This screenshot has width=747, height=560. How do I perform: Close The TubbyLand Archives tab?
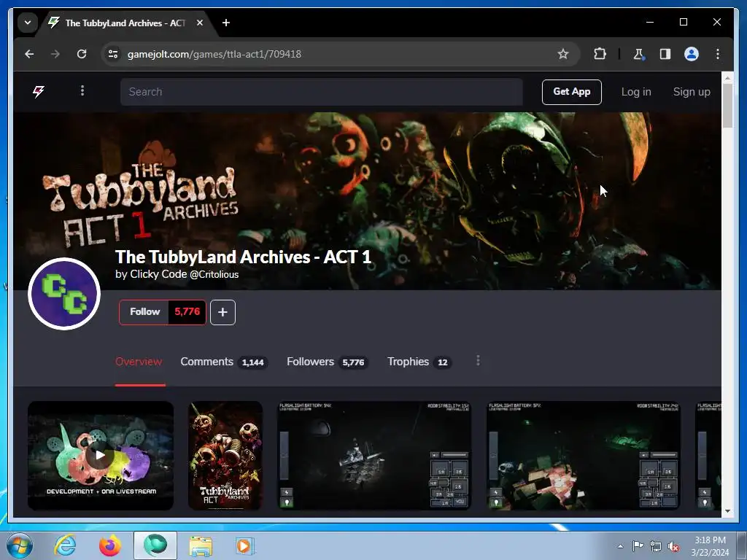point(200,23)
